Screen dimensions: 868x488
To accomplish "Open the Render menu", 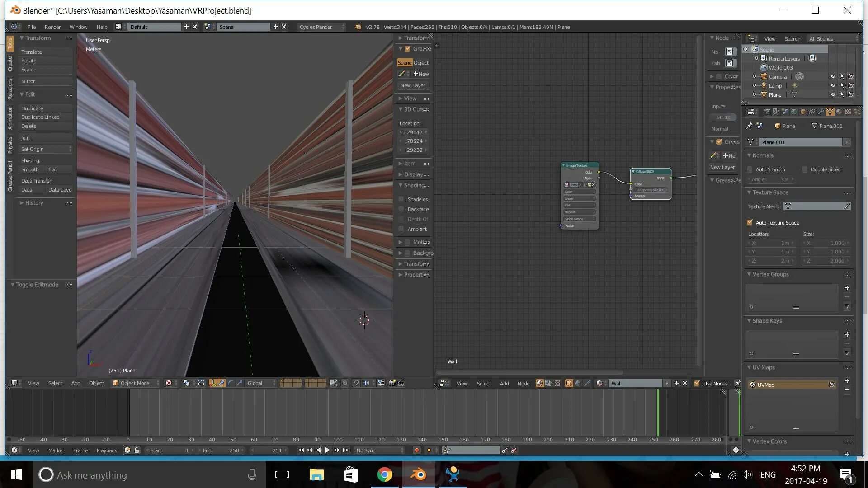I will click(x=52, y=27).
